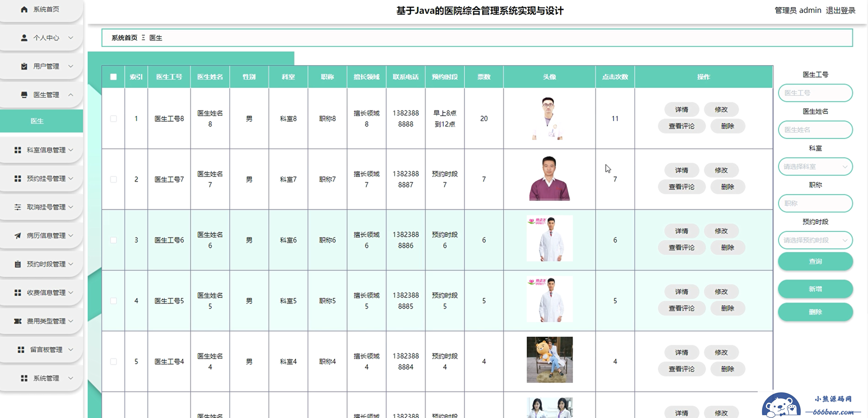Expand the 用户管理 menu chevron
Image resolution: width=868 pixels, height=418 pixels.
tap(71, 66)
